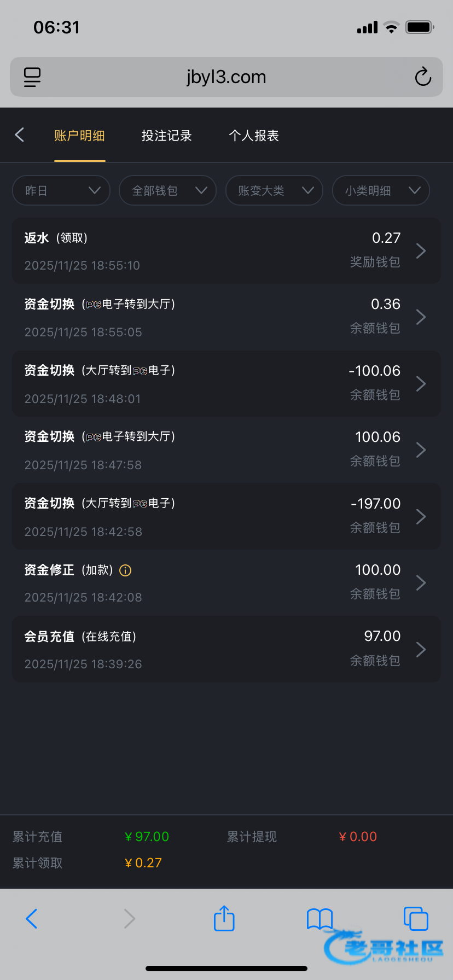Open the Safari bookmarks icon

tap(320, 918)
